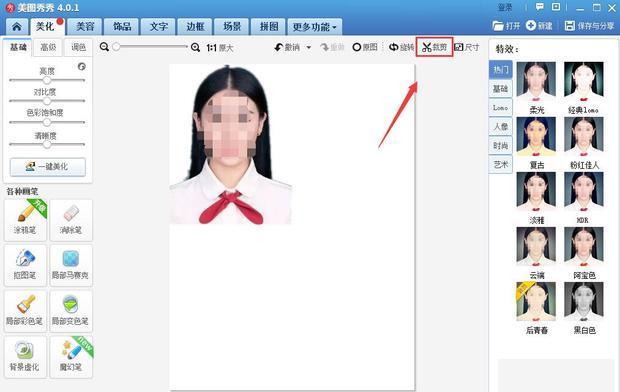Apply the HDR effect thumbnail
Viewport: 620px width, 392px height.
[x=584, y=191]
